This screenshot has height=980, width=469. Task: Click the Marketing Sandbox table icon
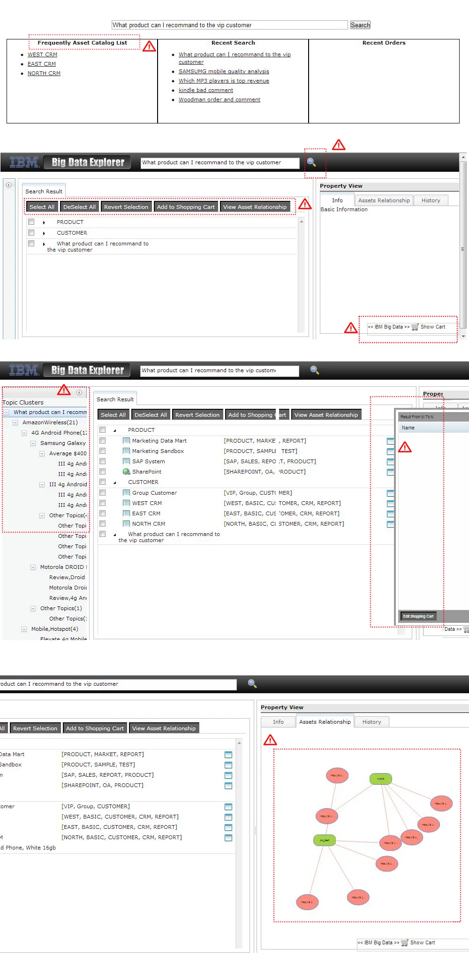tap(126, 451)
